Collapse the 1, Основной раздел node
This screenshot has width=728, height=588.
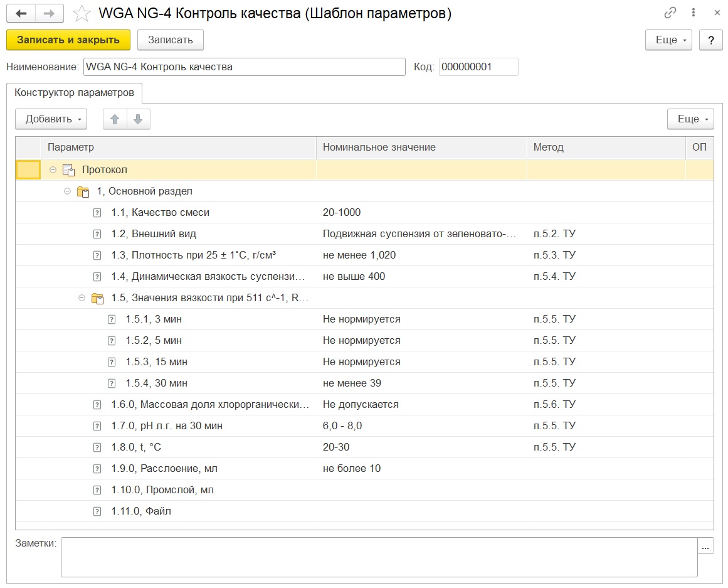(67, 191)
